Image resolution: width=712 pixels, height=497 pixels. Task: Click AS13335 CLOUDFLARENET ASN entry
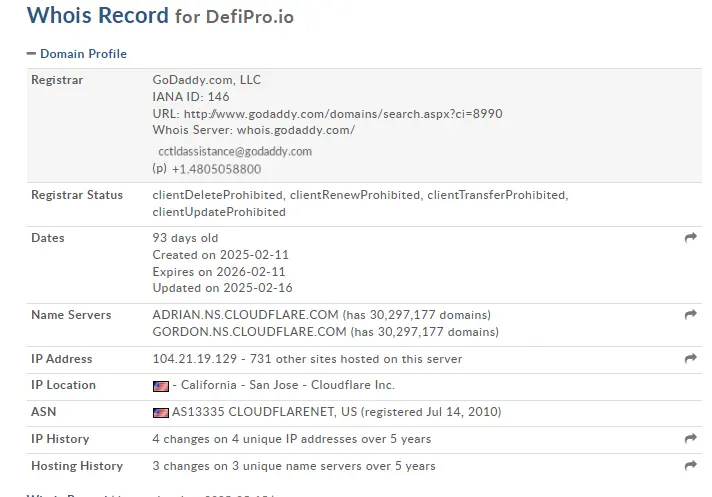coord(263,412)
